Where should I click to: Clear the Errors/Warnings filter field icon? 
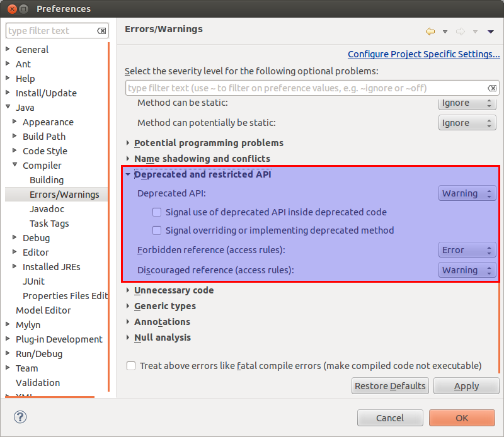click(492, 88)
